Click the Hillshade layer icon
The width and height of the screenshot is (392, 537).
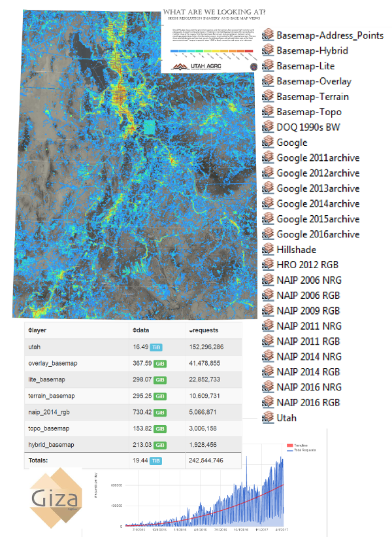pyautogui.click(x=268, y=249)
